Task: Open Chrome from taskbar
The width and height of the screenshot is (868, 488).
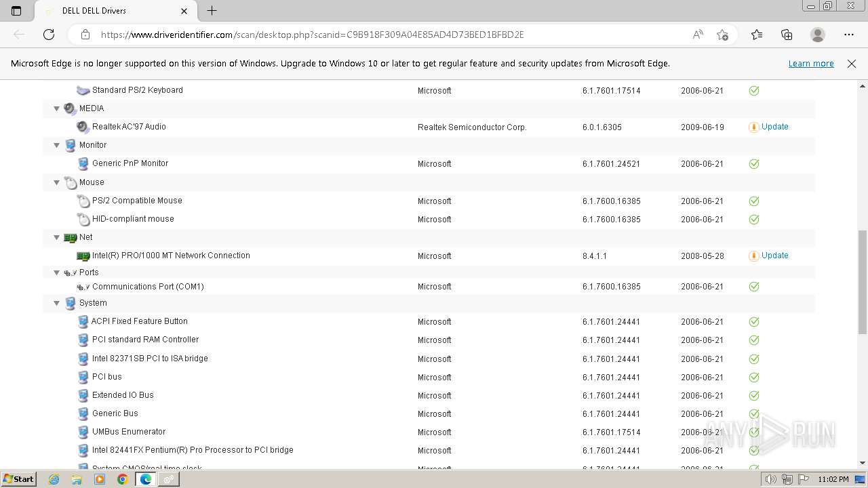Action: click(x=122, y=479)
